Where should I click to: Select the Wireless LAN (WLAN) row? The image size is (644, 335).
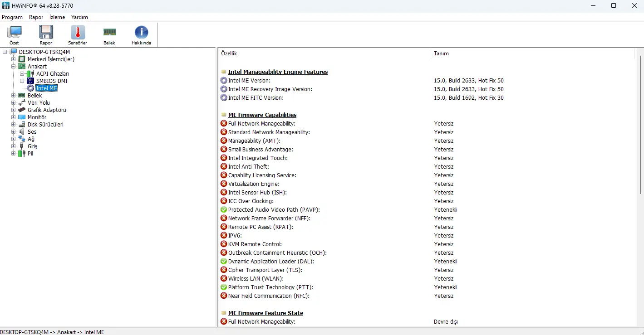click(x=427, y=279)
